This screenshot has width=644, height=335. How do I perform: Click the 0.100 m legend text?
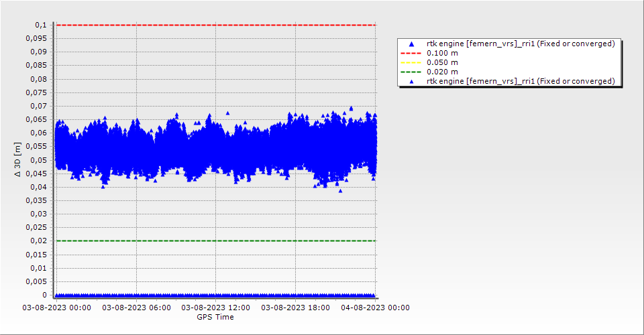(x=442, y=53)
